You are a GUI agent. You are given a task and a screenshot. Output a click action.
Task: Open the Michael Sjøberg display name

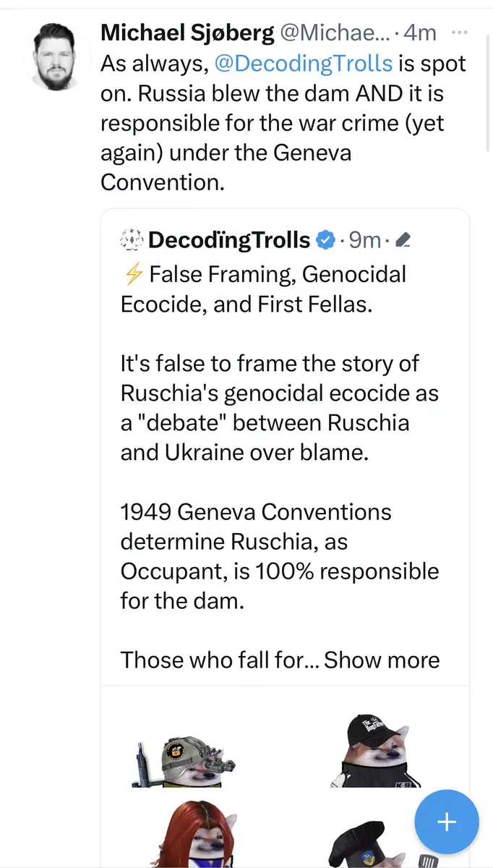click(187, 33)
